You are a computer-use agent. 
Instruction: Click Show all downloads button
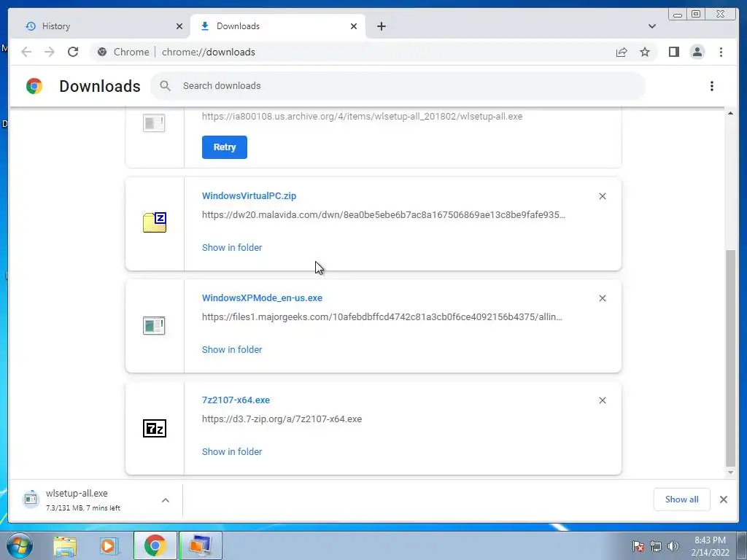point(682,499)
